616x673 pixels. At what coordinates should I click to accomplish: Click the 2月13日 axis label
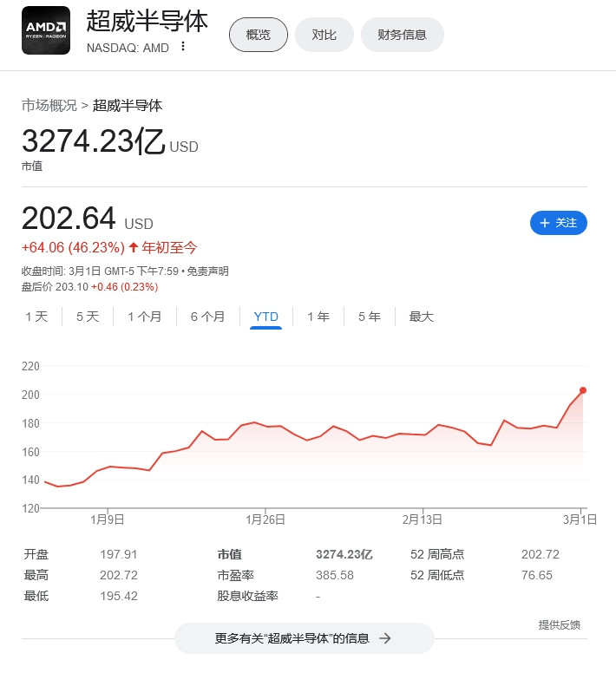423,519
